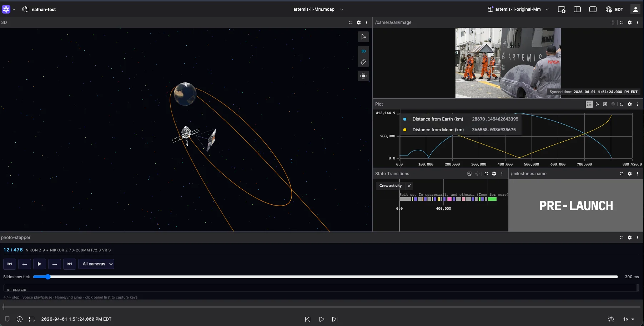Click the green segment of crew activity bar

(x=492, y=199)
